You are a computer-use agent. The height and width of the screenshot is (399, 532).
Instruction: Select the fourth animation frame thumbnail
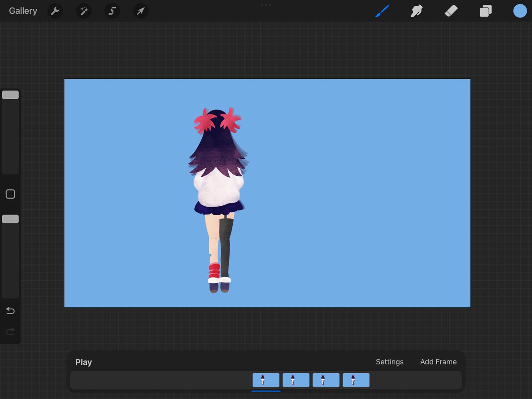coord(356,380)
